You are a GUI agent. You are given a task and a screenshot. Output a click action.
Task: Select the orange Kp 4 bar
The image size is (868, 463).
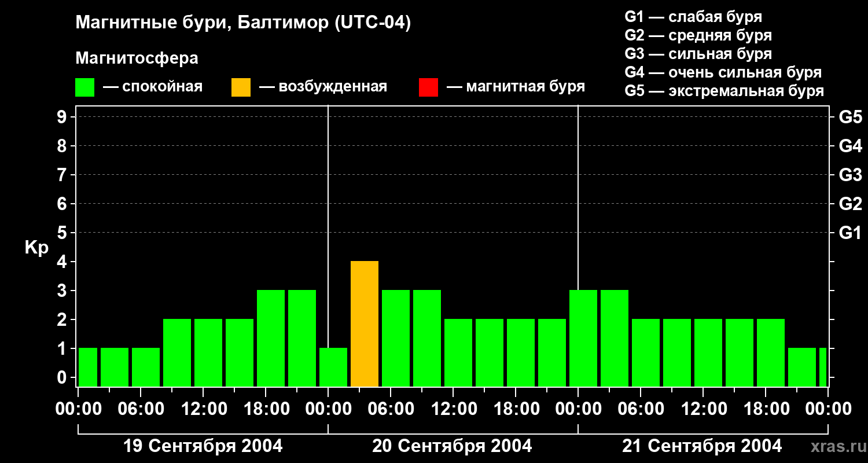(x=365, y=324)
